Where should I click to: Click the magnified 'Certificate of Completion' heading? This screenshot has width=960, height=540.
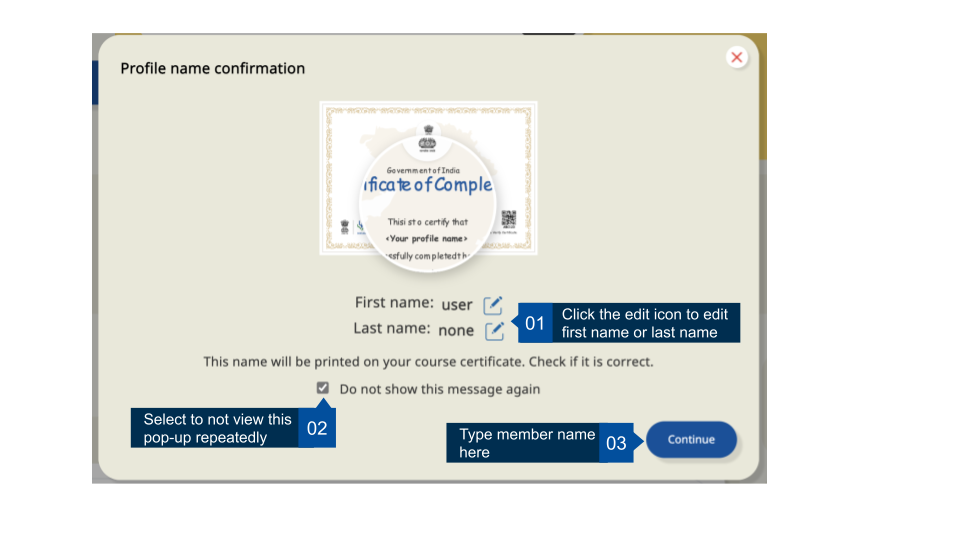pyautogui.click(x=428, y=185)
